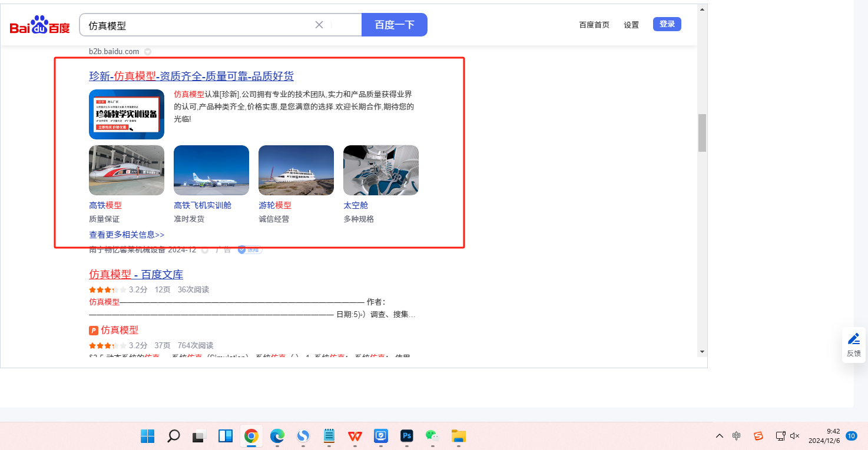Open WeChat from the taskbar
This screenshot has width=868, height=450.
432,436
